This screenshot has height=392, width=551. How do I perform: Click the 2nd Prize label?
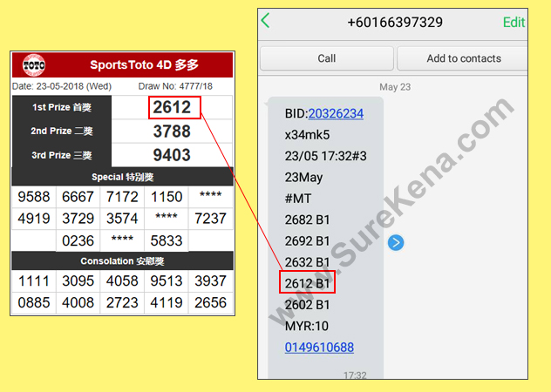62,131
